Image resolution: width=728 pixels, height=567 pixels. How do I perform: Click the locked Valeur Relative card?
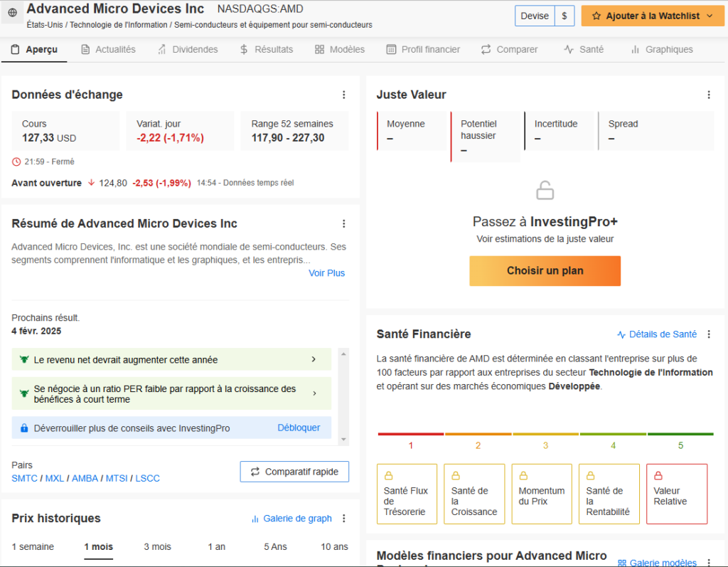[x=676, y=494]
